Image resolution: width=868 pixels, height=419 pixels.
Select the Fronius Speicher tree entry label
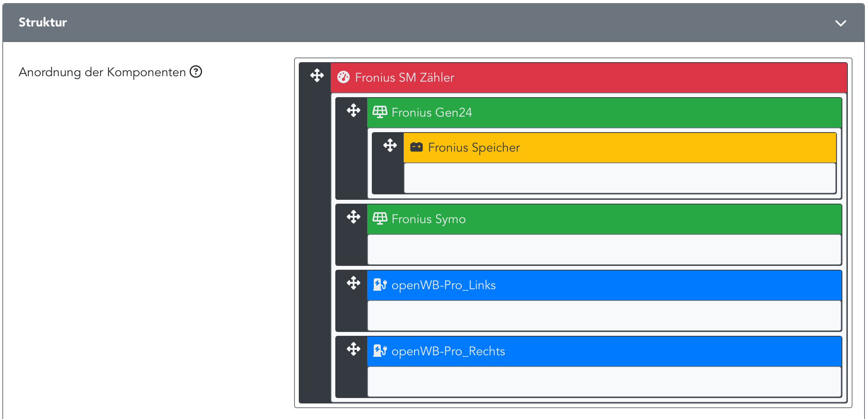tap(474, 148)
